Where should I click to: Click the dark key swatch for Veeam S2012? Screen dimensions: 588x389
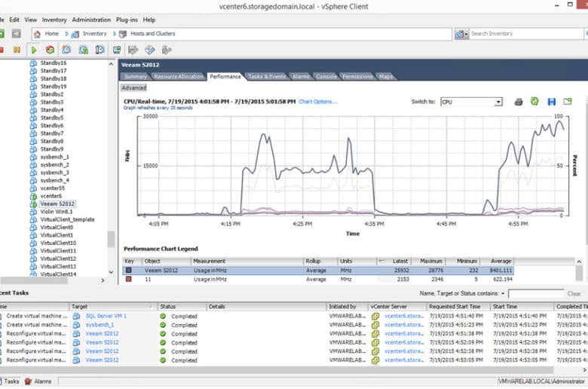point(129,270)
